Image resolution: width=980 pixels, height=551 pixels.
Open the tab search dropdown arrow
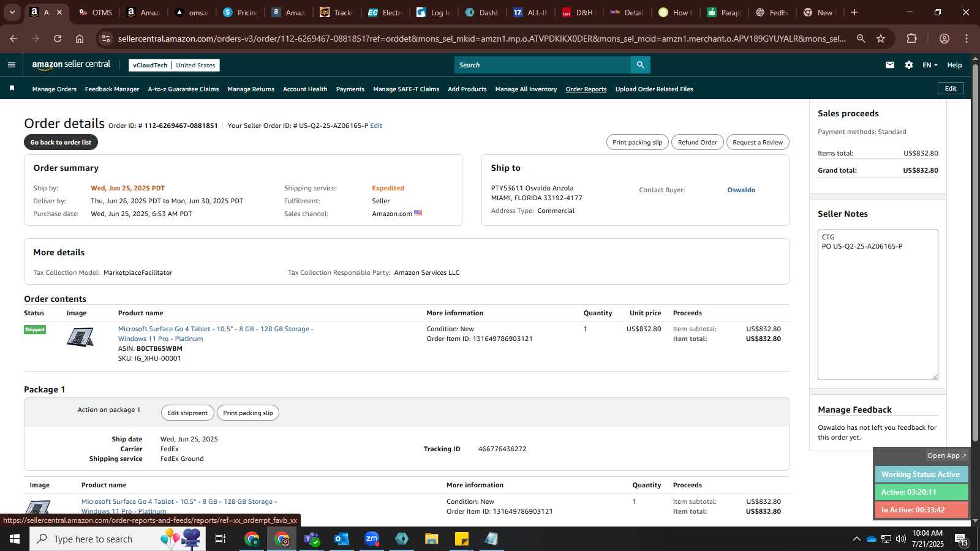(x=12, y=12)
